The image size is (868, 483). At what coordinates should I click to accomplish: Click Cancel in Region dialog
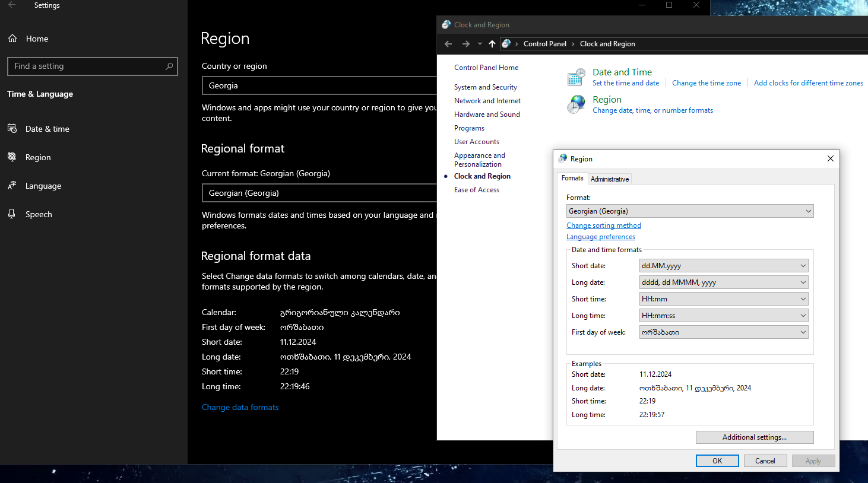tap(765, 461)
